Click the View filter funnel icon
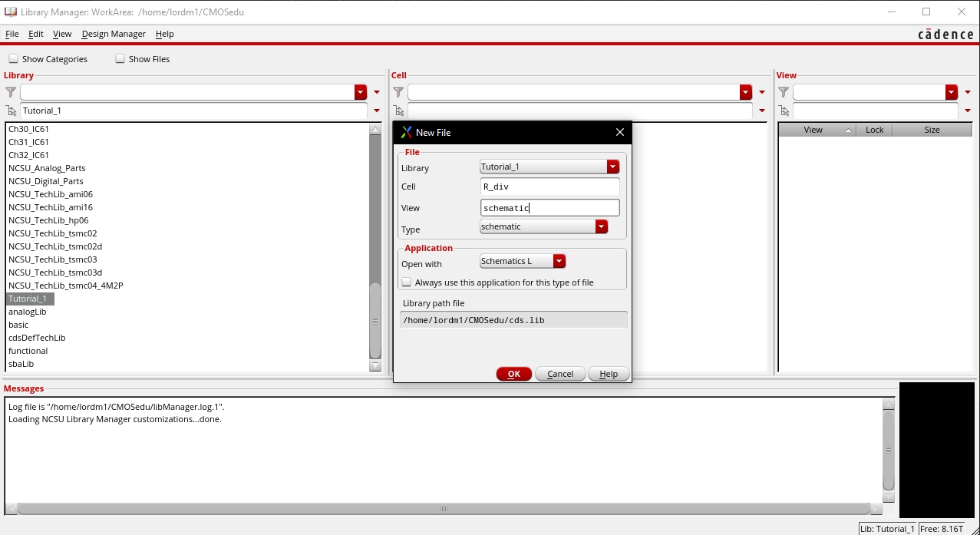 coord(784,92)
